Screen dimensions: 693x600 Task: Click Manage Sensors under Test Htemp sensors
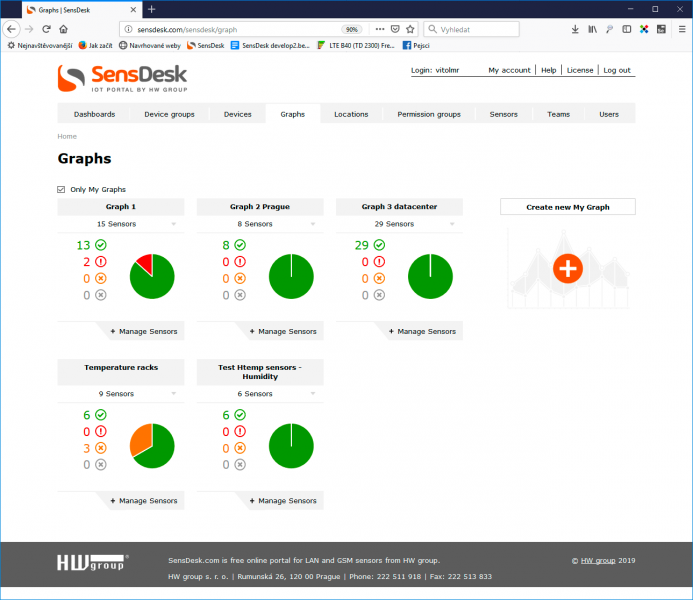(283, 501)
